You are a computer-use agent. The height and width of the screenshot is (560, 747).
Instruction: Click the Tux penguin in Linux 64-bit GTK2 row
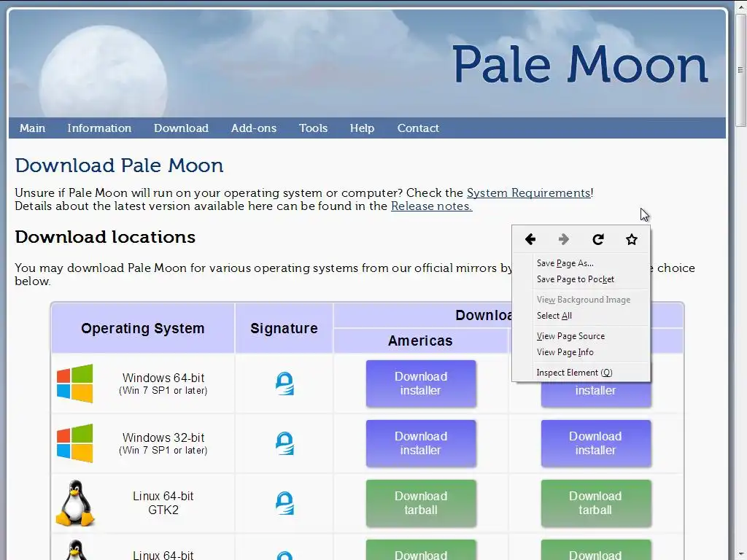75,503
